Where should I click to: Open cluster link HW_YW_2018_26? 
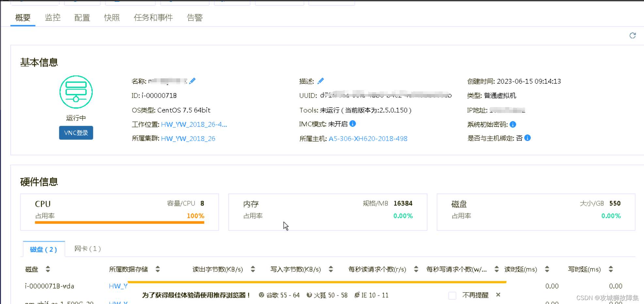coord(188,138)
